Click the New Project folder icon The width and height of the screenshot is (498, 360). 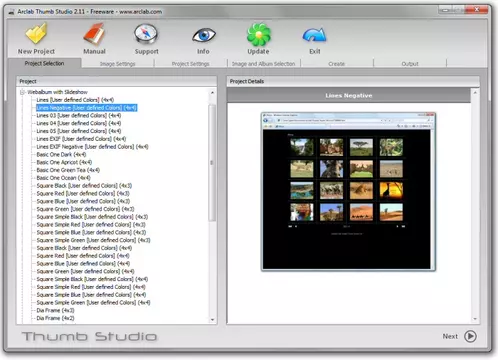point(36,34)
